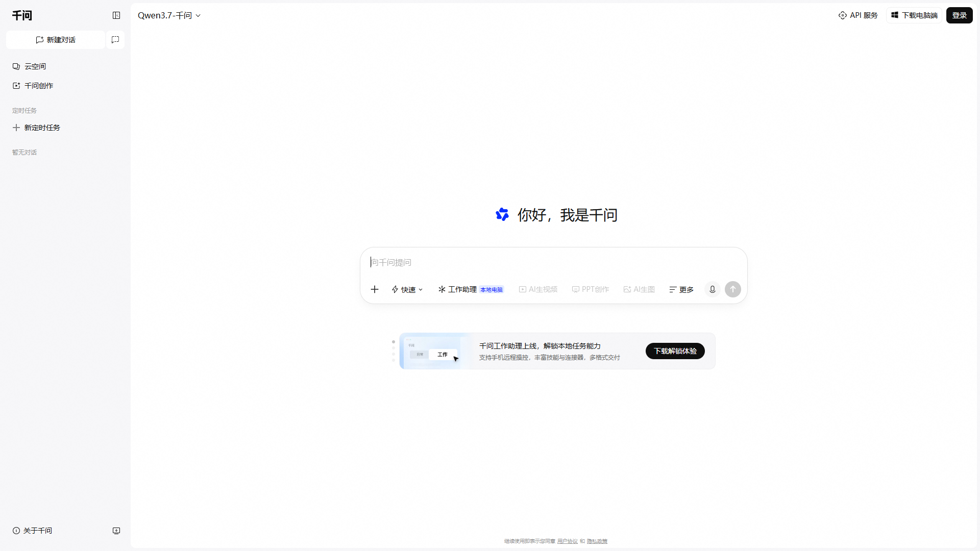
Task: Click the send arrow button
Action: click(733, 289)
